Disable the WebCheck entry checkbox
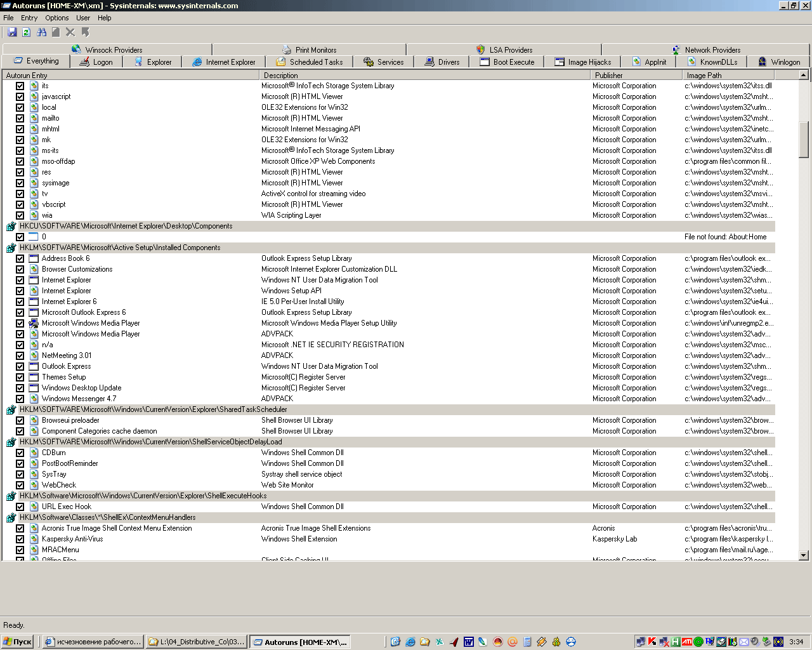Image resolution: width=812 pixels, height=650 pixels. tap(20, 486)
